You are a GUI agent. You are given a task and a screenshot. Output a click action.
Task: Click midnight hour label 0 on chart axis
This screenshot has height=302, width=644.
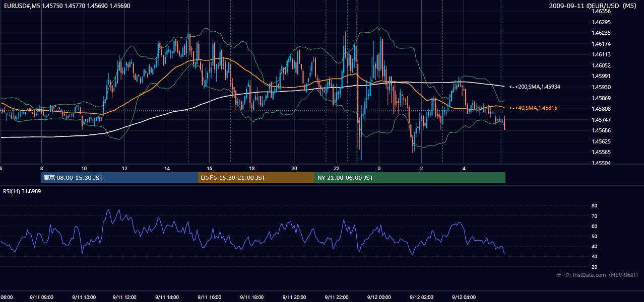[x=379, y=168]
